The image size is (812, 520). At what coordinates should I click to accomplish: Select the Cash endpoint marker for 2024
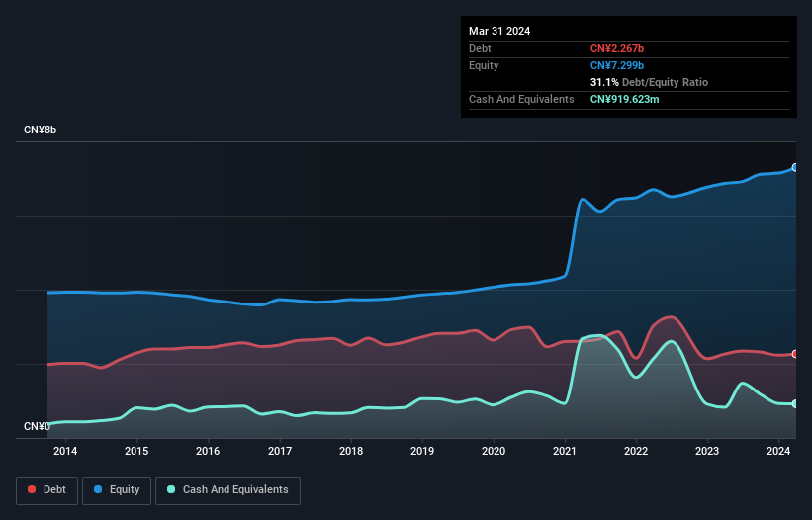pyautogui.click(x=795, y=403)
